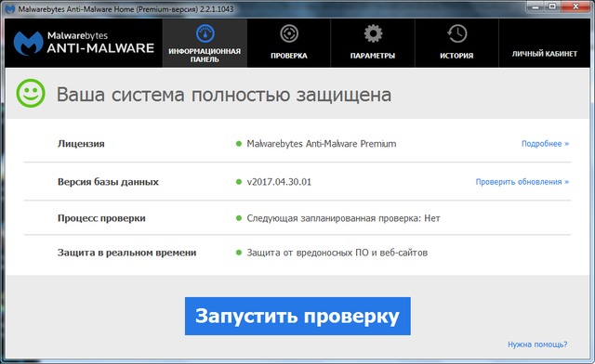Viewport: 595px width, 364px height.
Task: Close the Malwarebytes window
Action: click(575, 6)
